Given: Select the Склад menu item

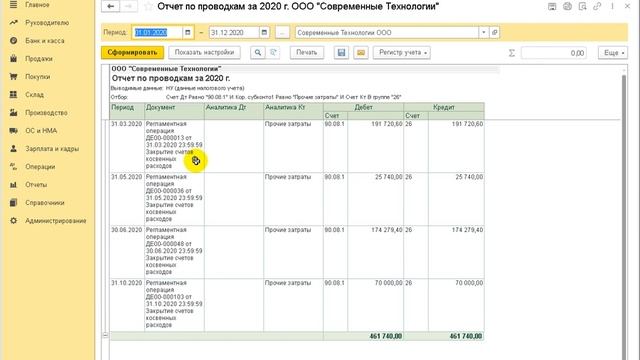Looking at the screenshot, I should click(x=34, y=95).
